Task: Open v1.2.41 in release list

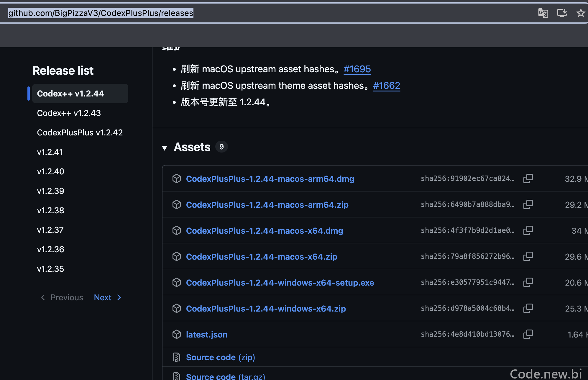Action: click(x=50, y=152)
